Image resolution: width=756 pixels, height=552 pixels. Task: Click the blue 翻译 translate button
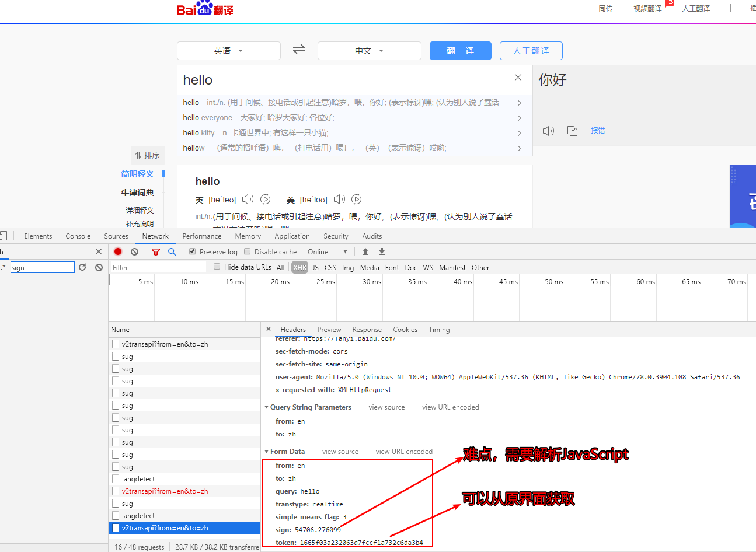[461, 51]
